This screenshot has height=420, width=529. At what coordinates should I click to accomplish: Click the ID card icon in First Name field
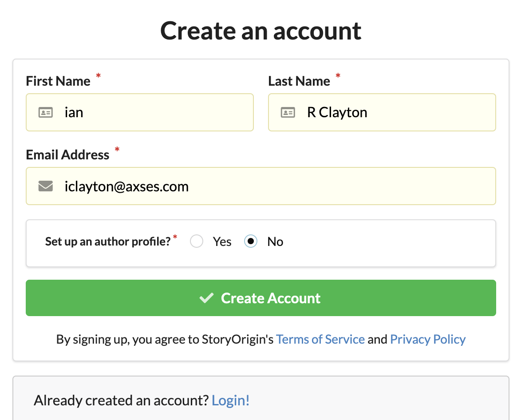point(46,112)
